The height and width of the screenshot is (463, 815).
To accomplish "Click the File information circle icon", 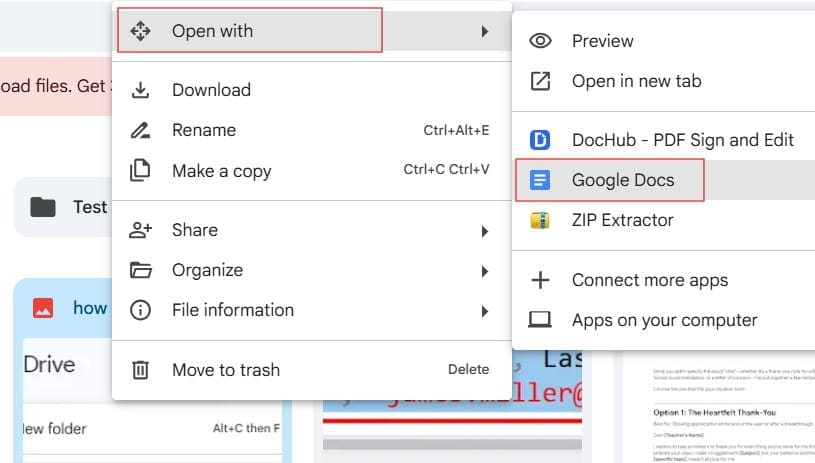I will point(140,310).
